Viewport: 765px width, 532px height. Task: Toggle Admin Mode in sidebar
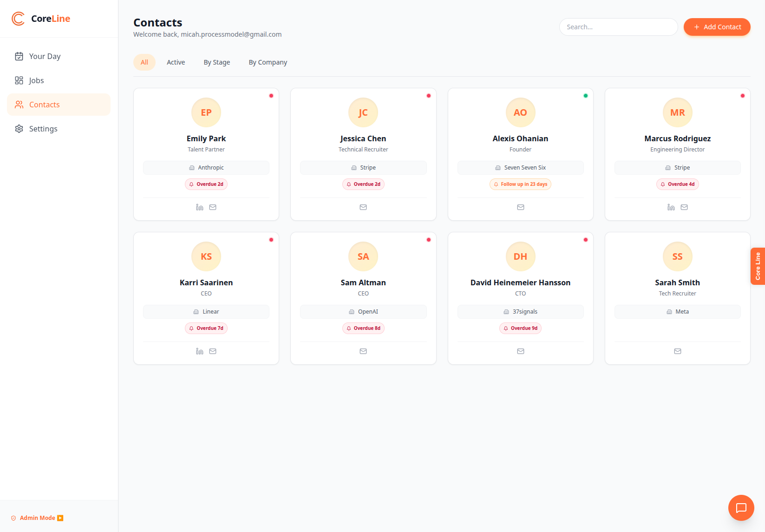[x=38, y=518]
